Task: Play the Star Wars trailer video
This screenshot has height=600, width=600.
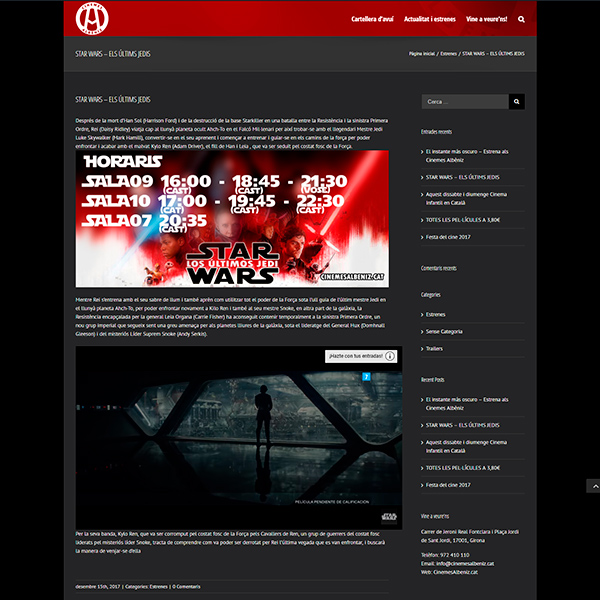Action: point(239,438)
